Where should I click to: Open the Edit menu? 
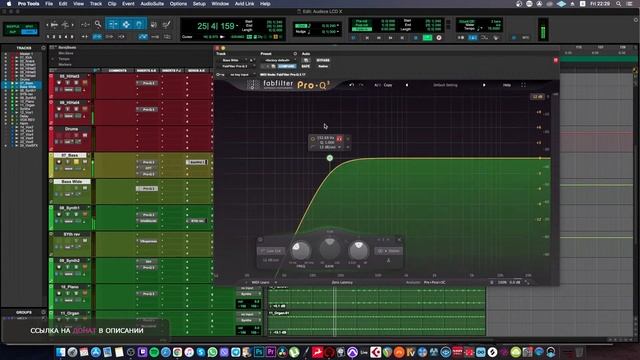(63, 4)
